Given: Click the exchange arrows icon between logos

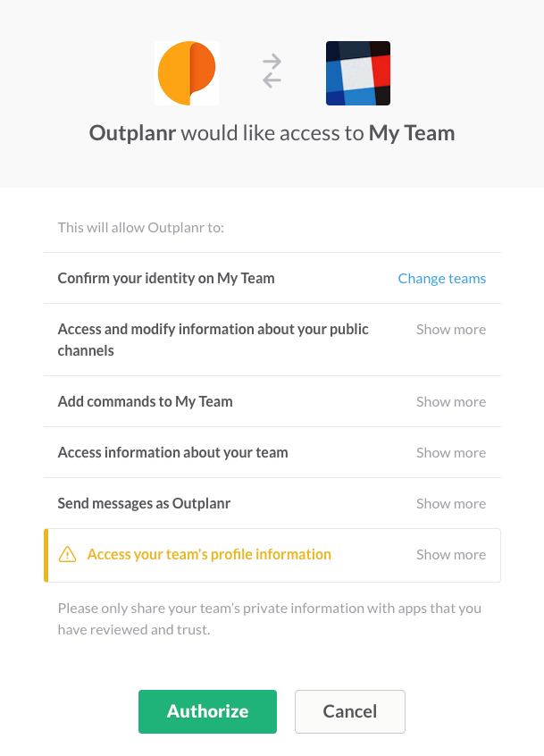Looking at the screenshot, I should [272, 71].
